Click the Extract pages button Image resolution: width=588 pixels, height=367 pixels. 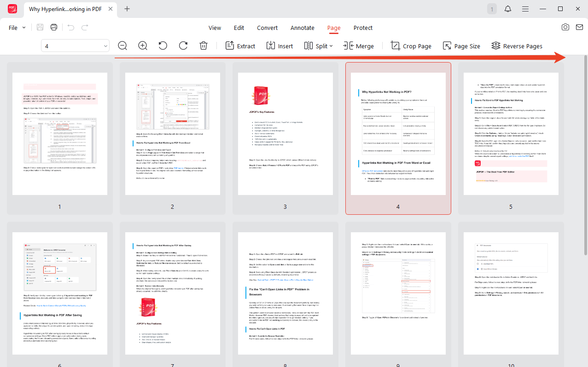(x=240, y=46)
